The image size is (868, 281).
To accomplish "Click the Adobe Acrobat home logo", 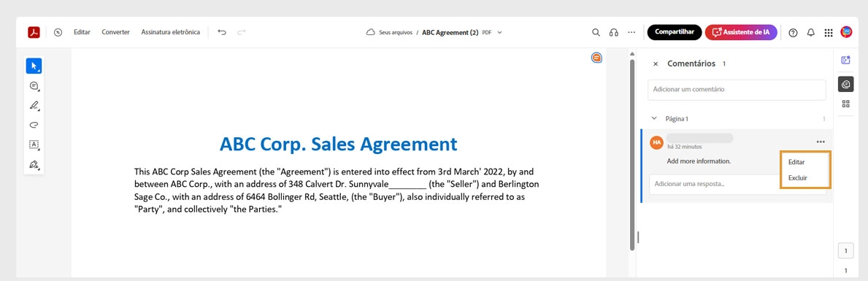I will point(34,32).
